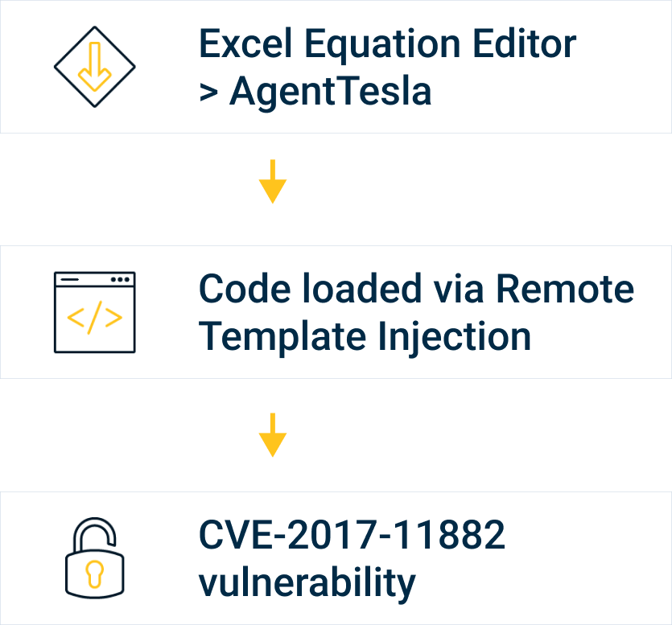
Task: Click the yellow arrow inside the diamond
Action: [95, 67]
